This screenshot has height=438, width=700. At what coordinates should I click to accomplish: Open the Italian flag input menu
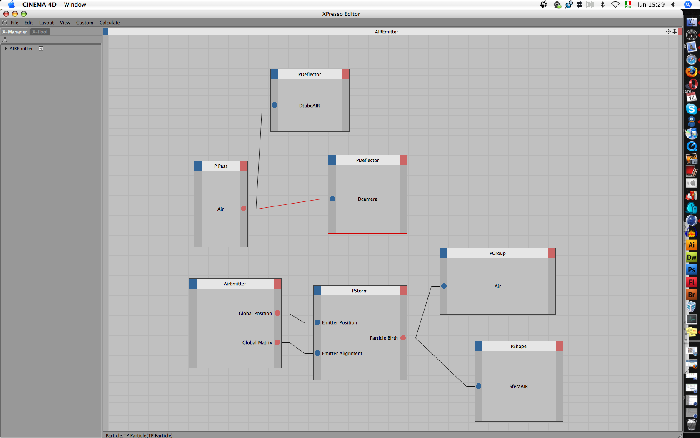click(628, 4)
